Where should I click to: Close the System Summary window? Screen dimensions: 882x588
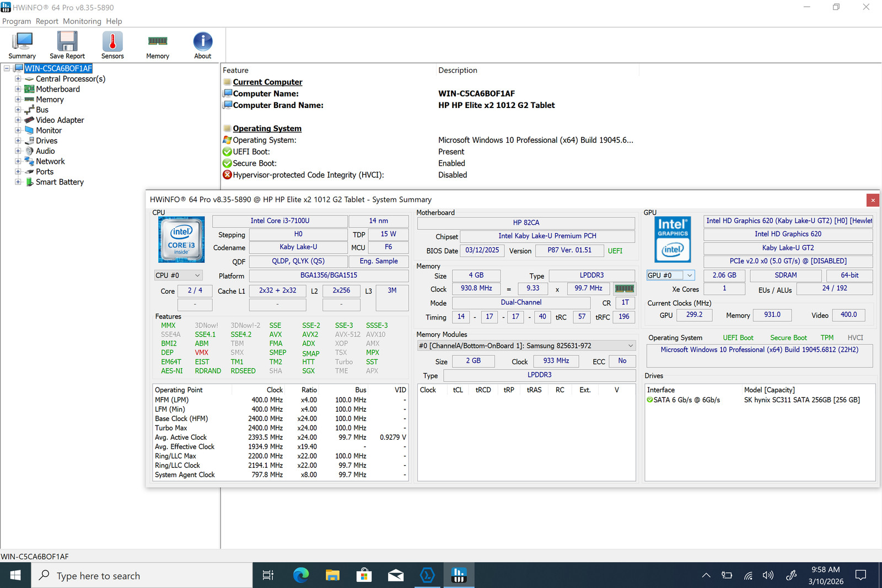[x=873, y=200]
